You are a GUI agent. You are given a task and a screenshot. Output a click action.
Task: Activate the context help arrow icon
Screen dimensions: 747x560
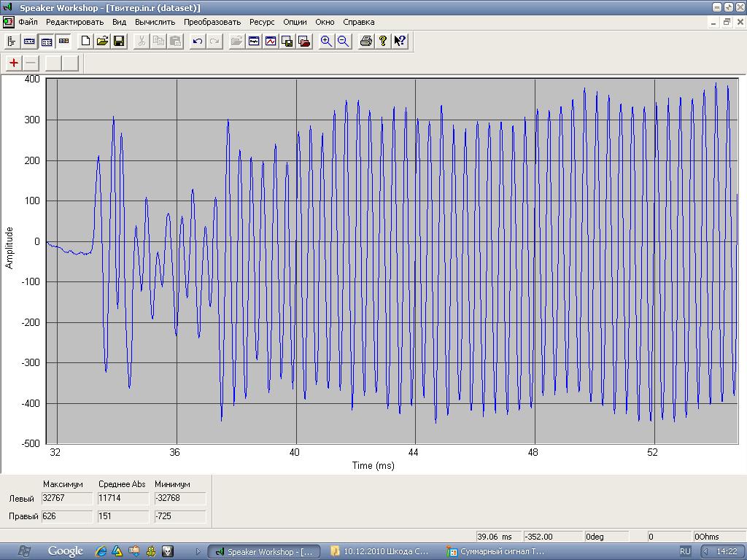tap(400, 42)
